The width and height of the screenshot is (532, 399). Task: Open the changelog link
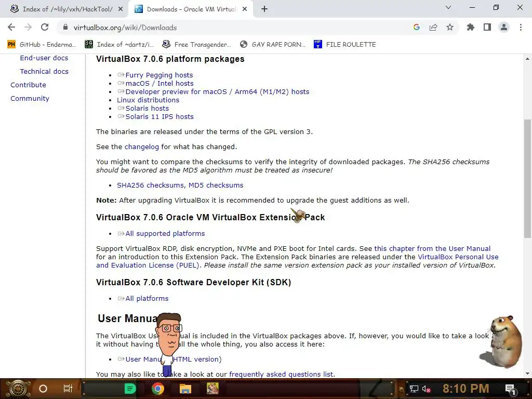141,147
